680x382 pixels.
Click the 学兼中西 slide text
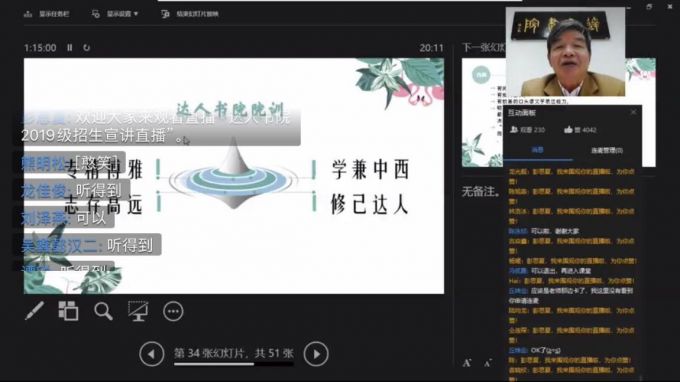click(370, 170)
